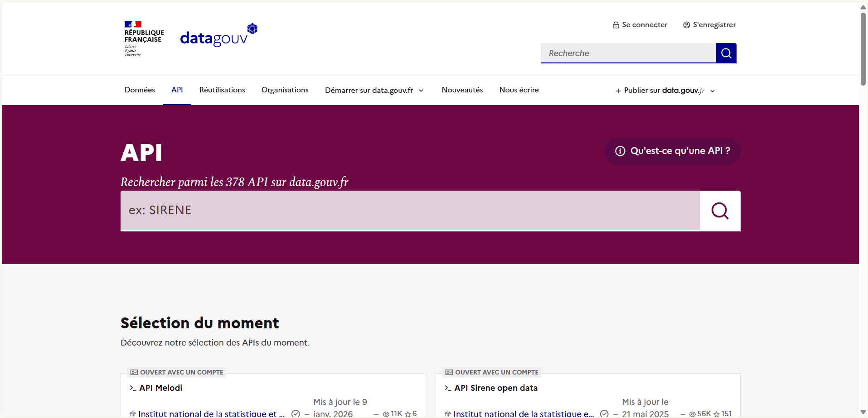Click the star icon on API Melodi card

tap(408, 414)
